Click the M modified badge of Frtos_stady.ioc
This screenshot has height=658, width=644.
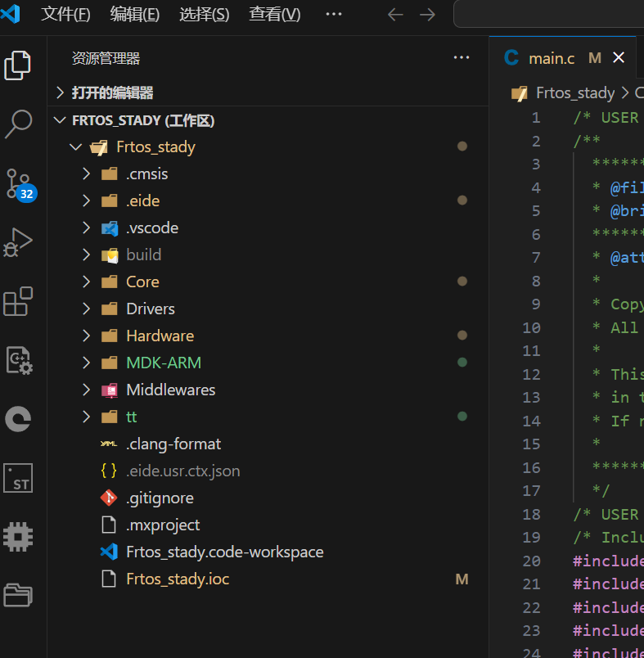coord(462,579)
